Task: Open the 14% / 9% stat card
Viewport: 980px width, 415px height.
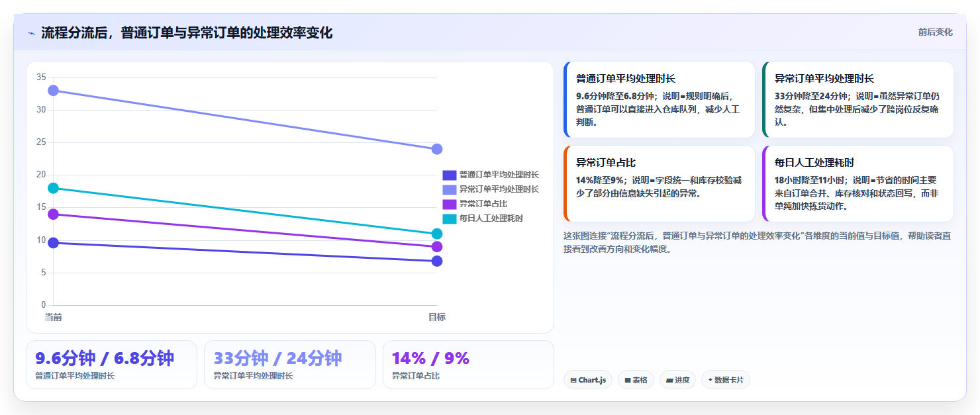Action: coord(468,365)
